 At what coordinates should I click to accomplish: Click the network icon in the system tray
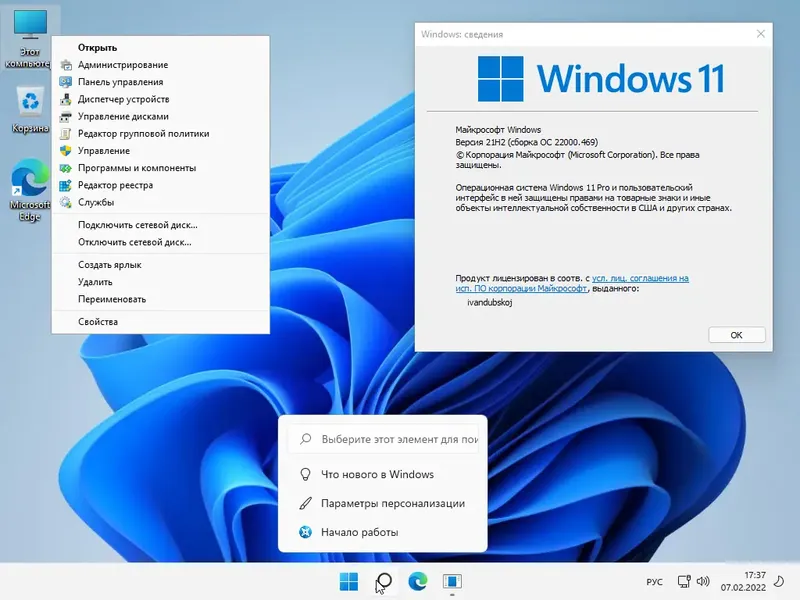686,581
